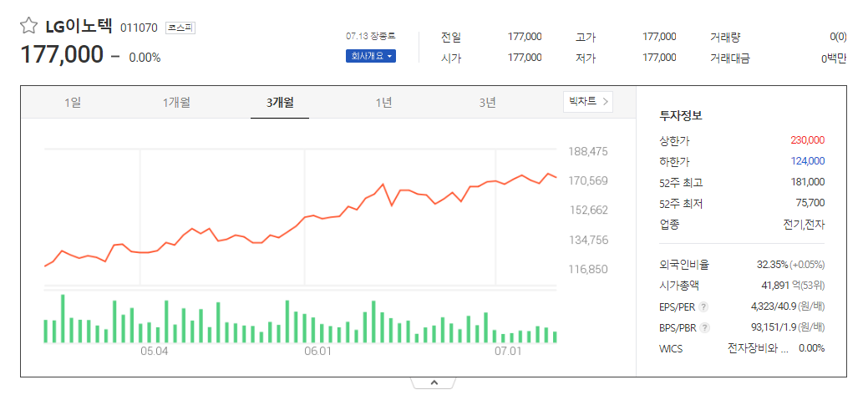Image resolution: width=868 pixels, height=395 pixels.
Task: Open the 회사개요 dropdown
Action: [x=371, y=56]
